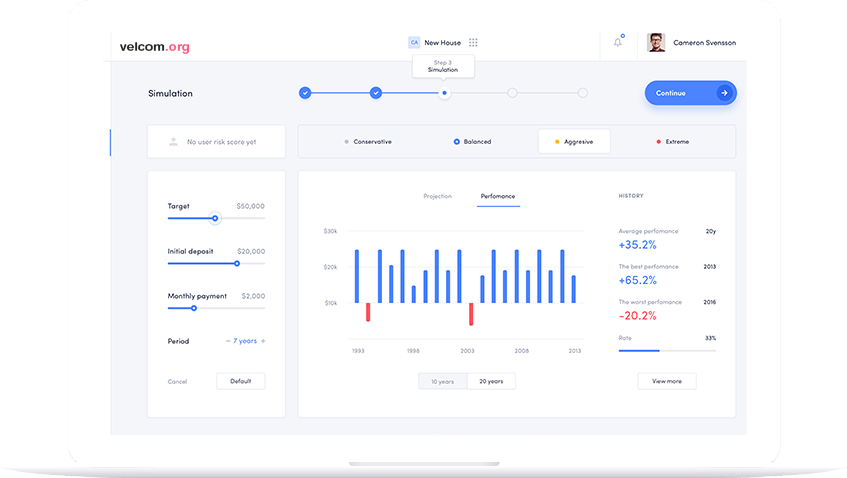
Task: Select the Balanced risk option
Action: click(x=472, y=142)
